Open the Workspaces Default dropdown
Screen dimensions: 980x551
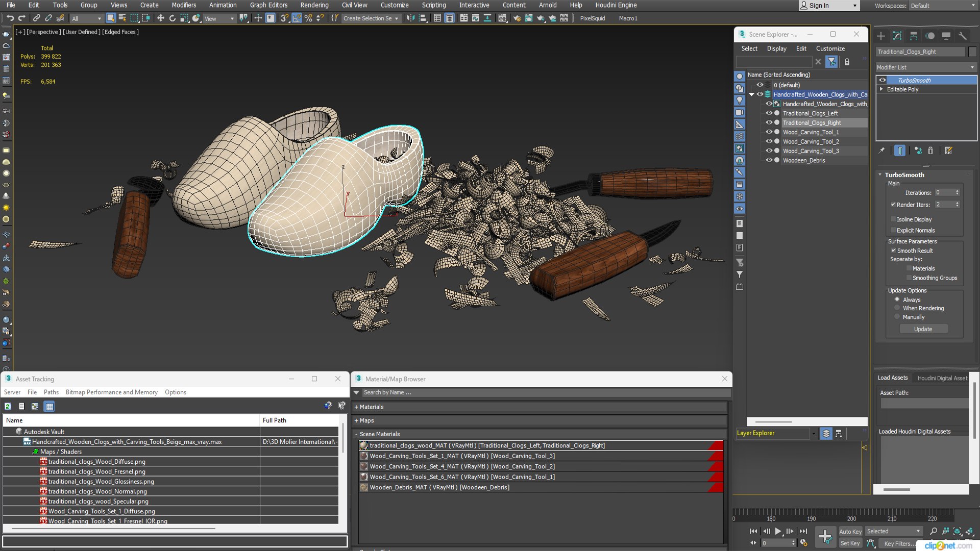tap(942, 6)
